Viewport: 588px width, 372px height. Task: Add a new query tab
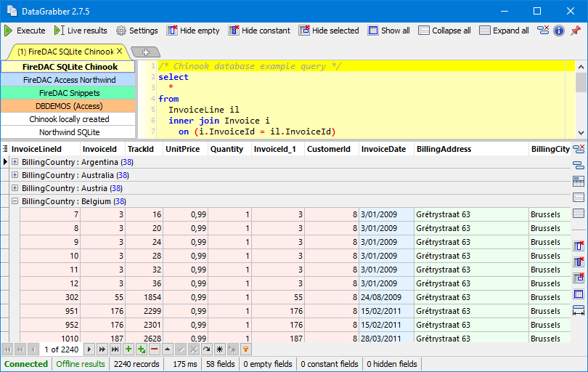(x=146, y=52)
